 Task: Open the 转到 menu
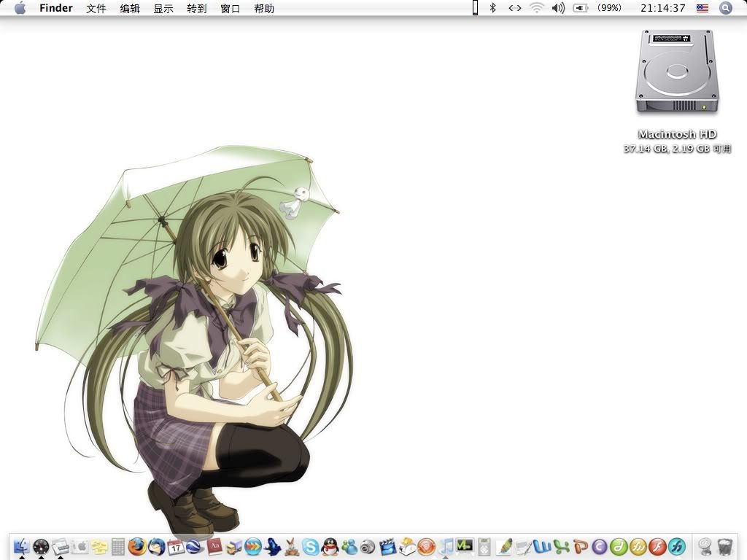(197, 8)
